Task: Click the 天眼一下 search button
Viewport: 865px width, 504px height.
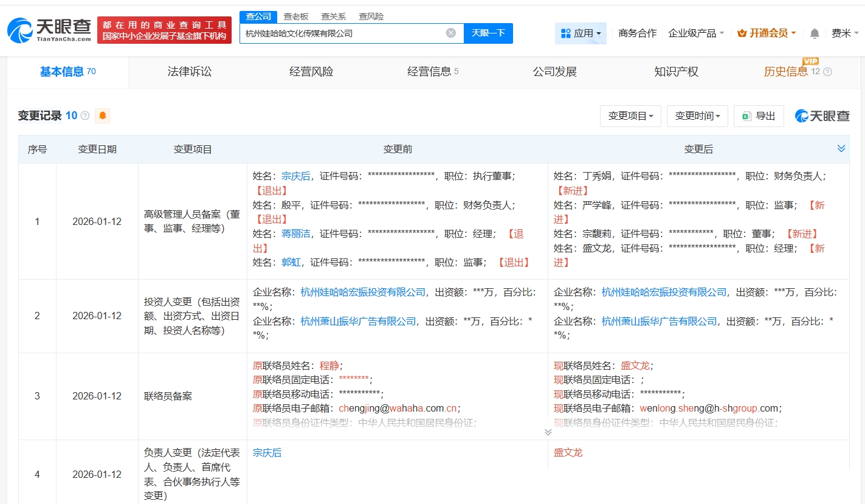Action: (x=488, y=33)
